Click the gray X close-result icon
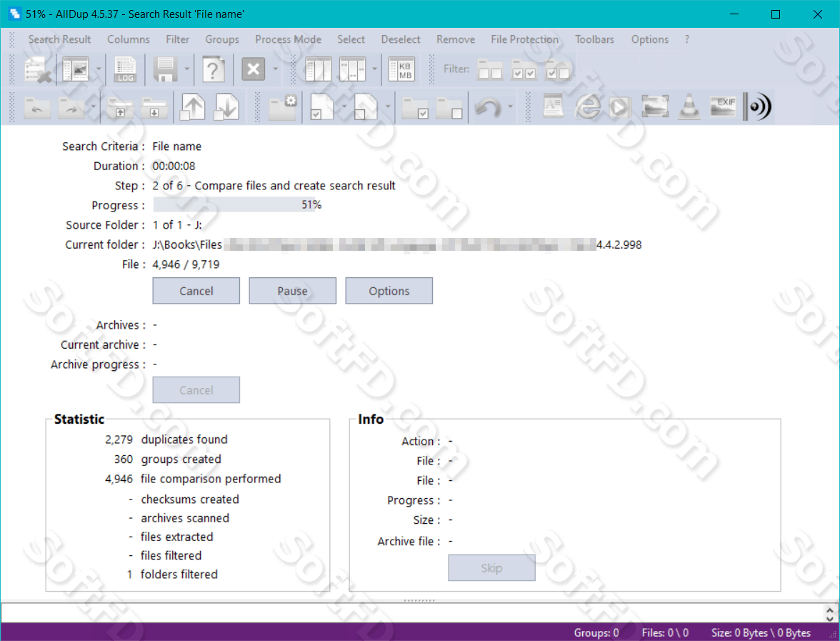Screen dimensions: 840x641 pos(254,69)
